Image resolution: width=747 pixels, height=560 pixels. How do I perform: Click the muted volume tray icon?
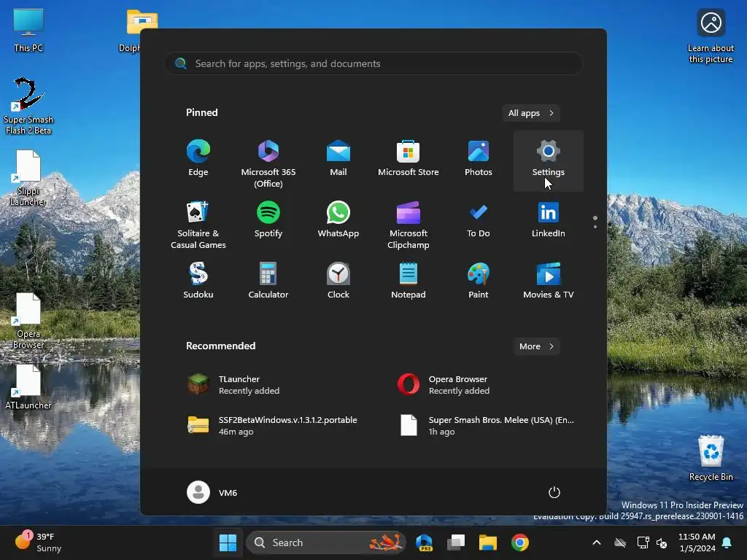click(x=662, y=542)
